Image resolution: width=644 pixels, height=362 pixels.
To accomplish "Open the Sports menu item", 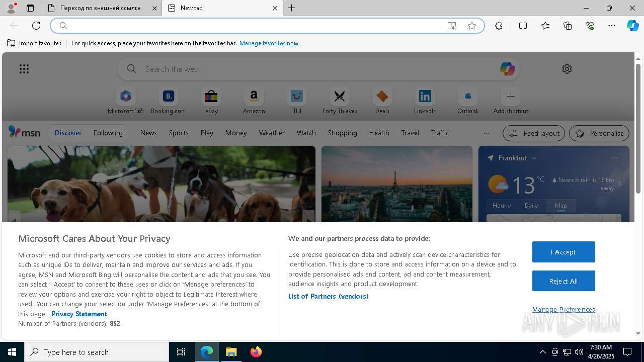I will [x=179, y=133].
